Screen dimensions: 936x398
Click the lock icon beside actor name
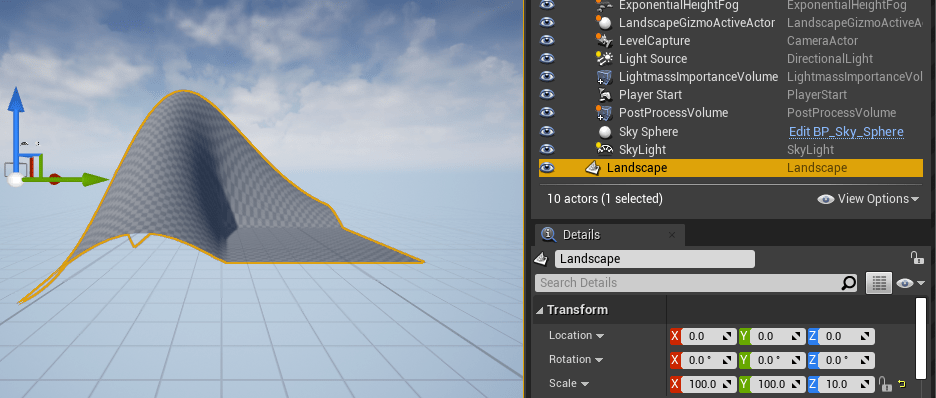click(x=916, y=258)
